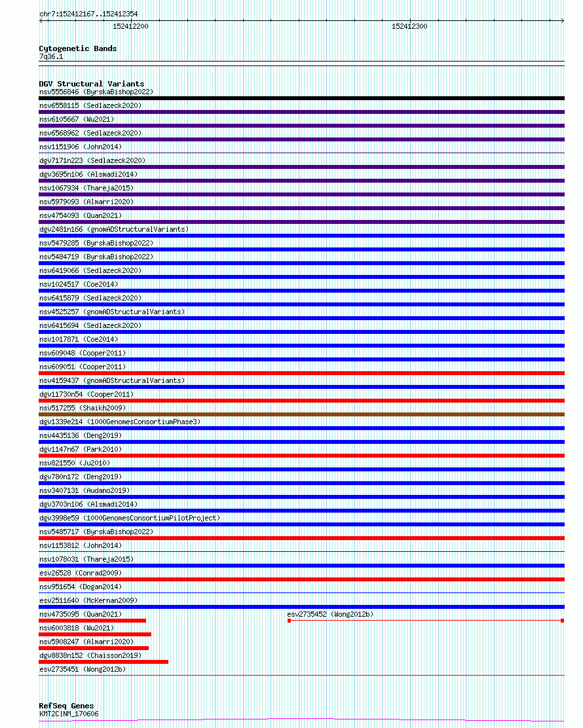Click esv2511640 (McKernan2009) label
The image size is (583, 728).
[x=88, y=601]
